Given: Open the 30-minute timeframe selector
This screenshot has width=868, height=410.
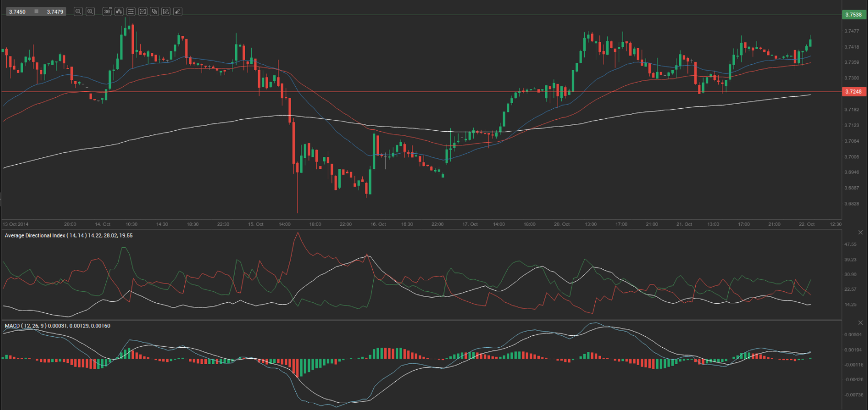Looking at the screenshot, I should [107, 12].
